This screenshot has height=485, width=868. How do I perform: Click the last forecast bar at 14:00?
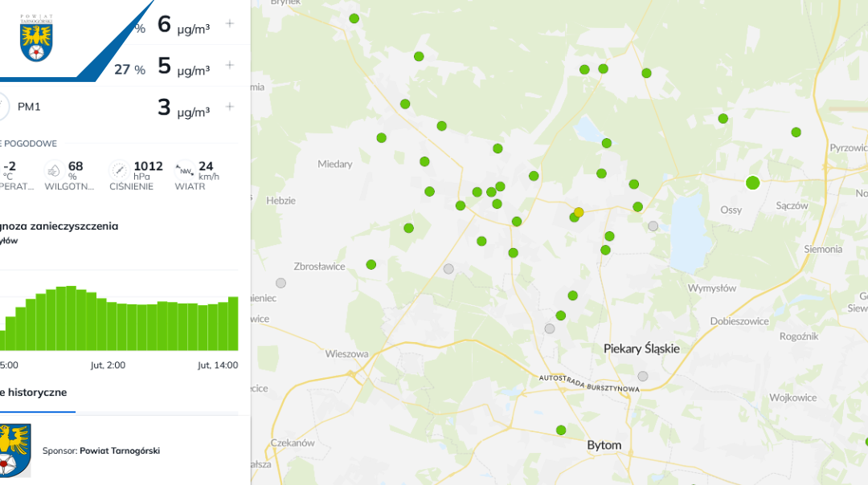click(233, 324)
